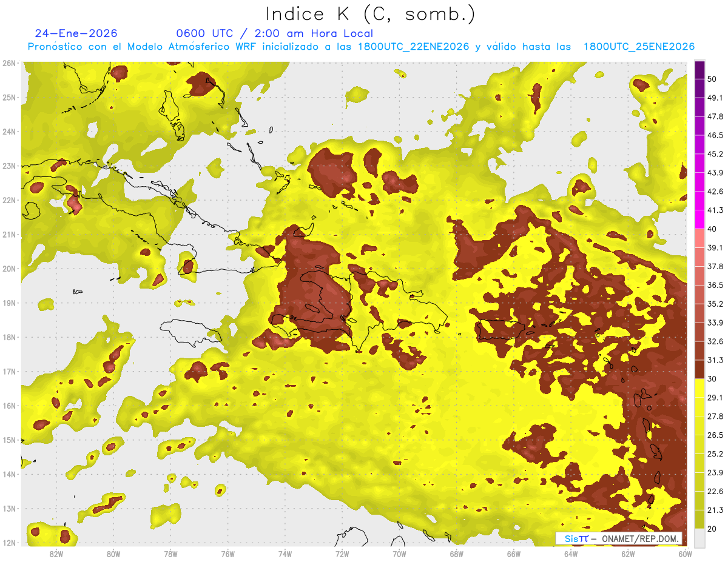Click the colorbar value '43.9'
This screenshot has height=562, width=728.
pyautogui.click(x=715, y=173)
